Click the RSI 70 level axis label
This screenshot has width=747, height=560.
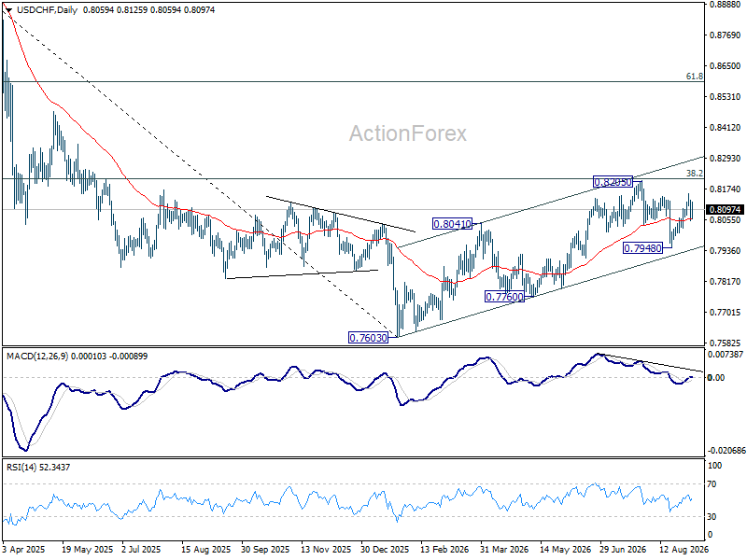tap(712, 483)
